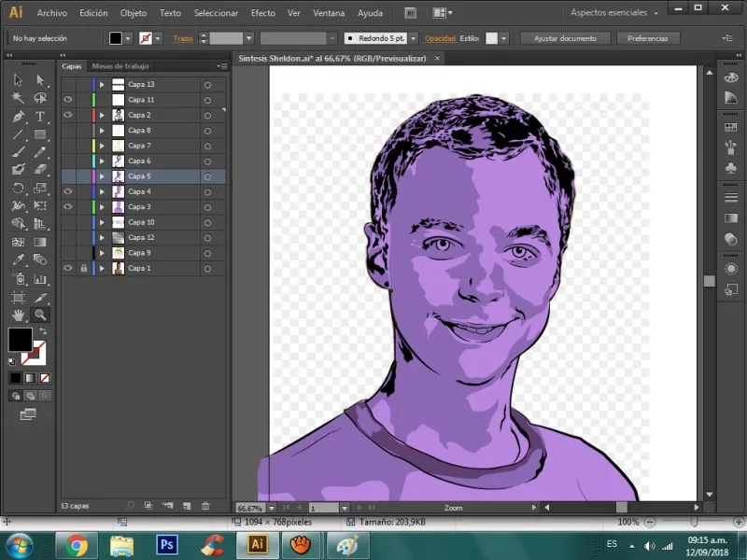747x560 pixels.
Task: Open Photoshop from the taskbar
Action: [167, 544]
